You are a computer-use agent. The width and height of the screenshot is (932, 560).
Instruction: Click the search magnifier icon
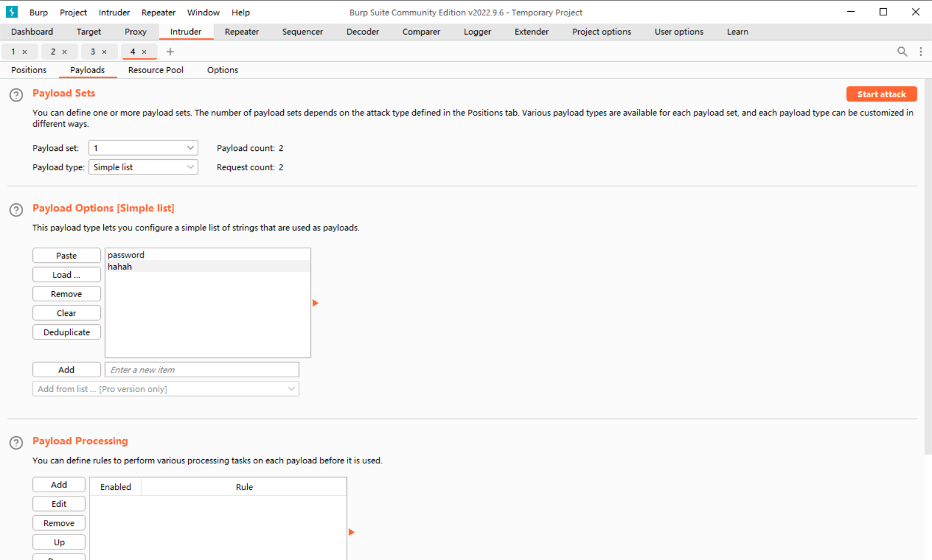pos(902,52)
